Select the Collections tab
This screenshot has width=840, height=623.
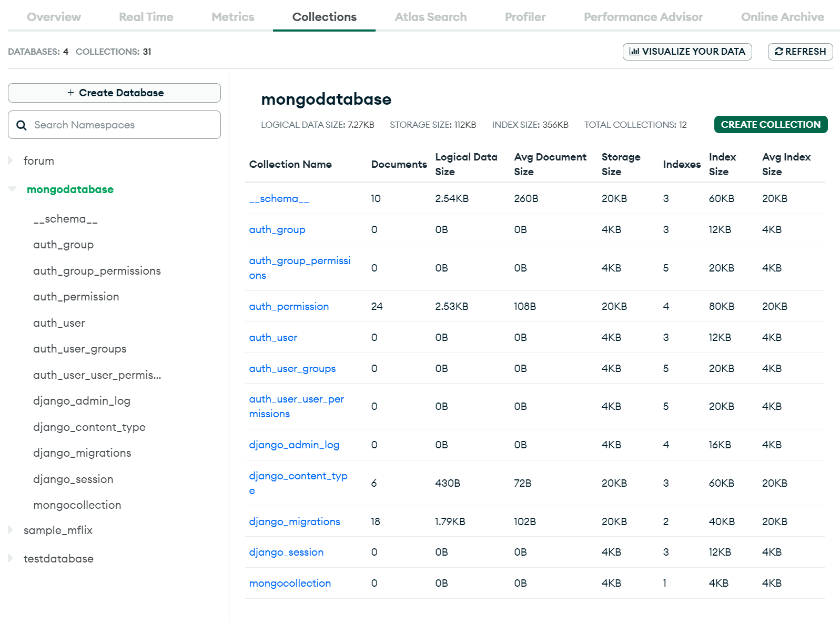coord(324,17)
